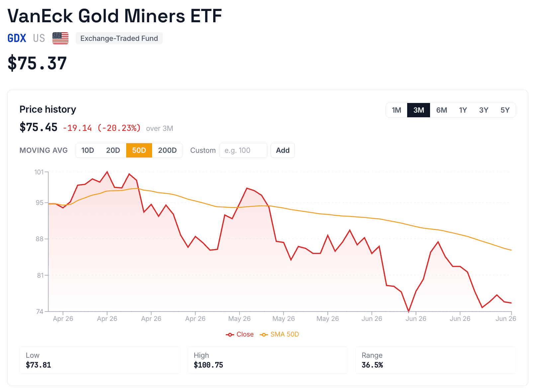Toggle the 200D moving average
Image resolution: width=536 pixels, height=392 pixels.
[x=167, y=150]
